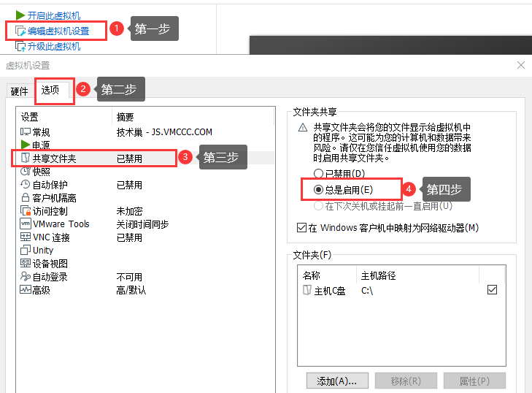
Task: Select the 客户机隔离 settings row
Action: tap(145, 197)
